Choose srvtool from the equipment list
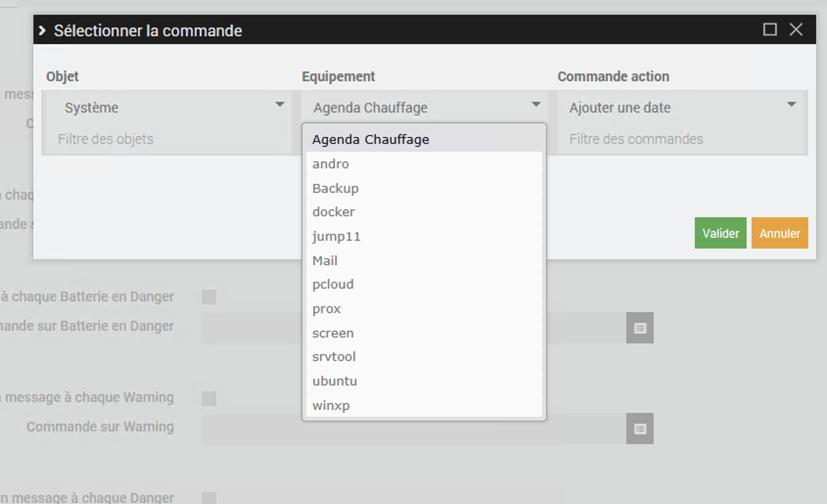The image size is (827, 504). point(424,357)
